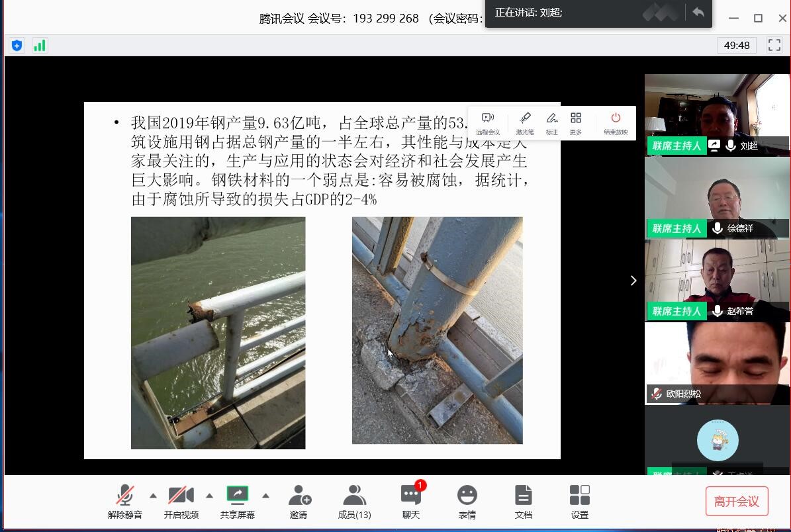Expand the arrow next to 解除静音
The width and height of the screenshot is (791, 532).
153,496
